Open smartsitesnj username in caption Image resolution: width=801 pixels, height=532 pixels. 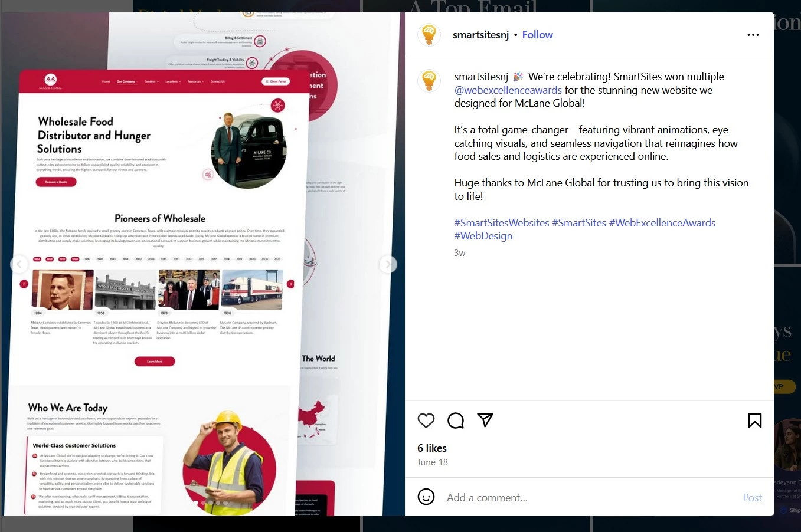point(481,77)
